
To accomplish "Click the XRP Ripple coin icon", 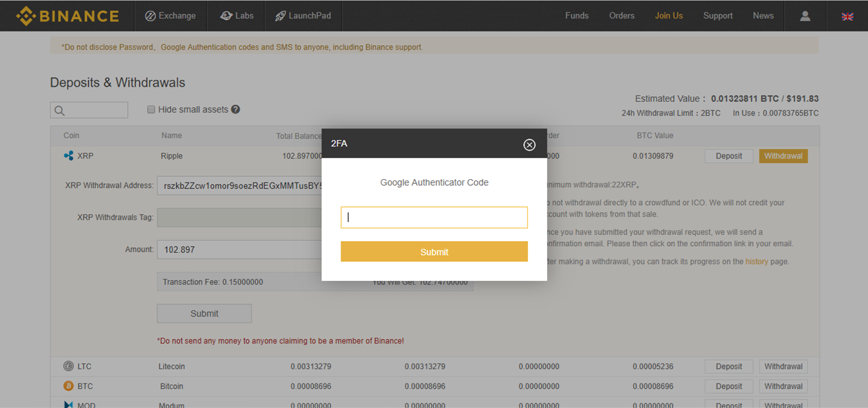I will point(68,156).
